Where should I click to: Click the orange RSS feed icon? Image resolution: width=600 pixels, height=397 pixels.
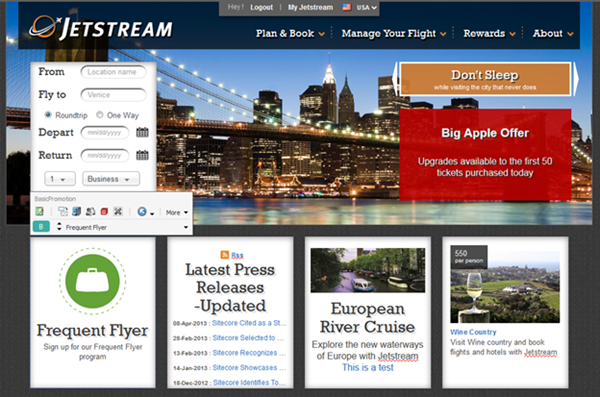225,255
